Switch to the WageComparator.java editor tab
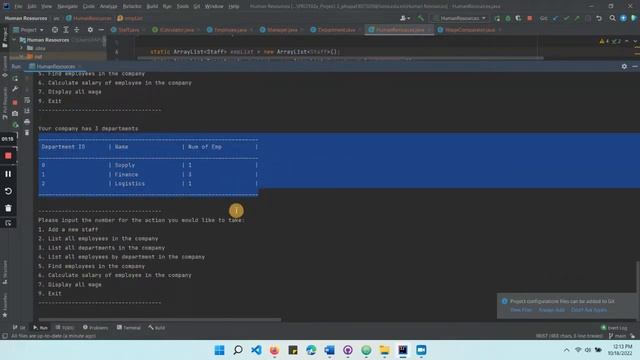This screenshot has width=640, height=360. 469,30
